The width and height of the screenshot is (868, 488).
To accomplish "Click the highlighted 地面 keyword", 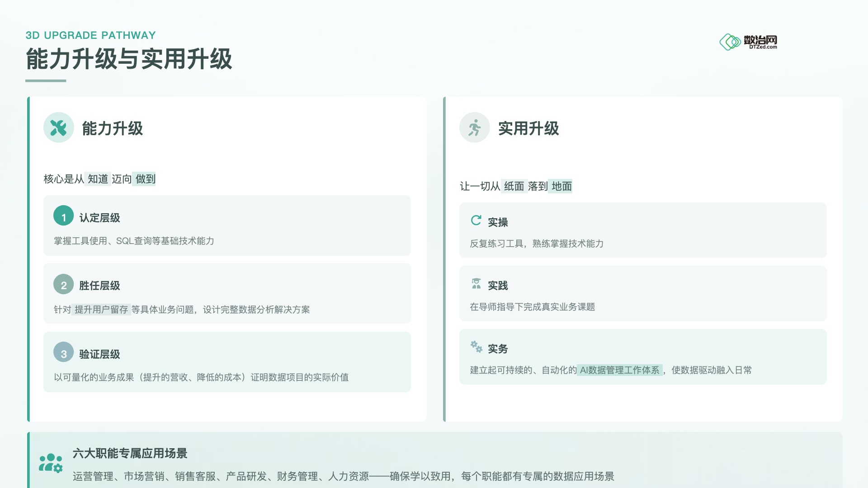I will (x=561, y=186).
